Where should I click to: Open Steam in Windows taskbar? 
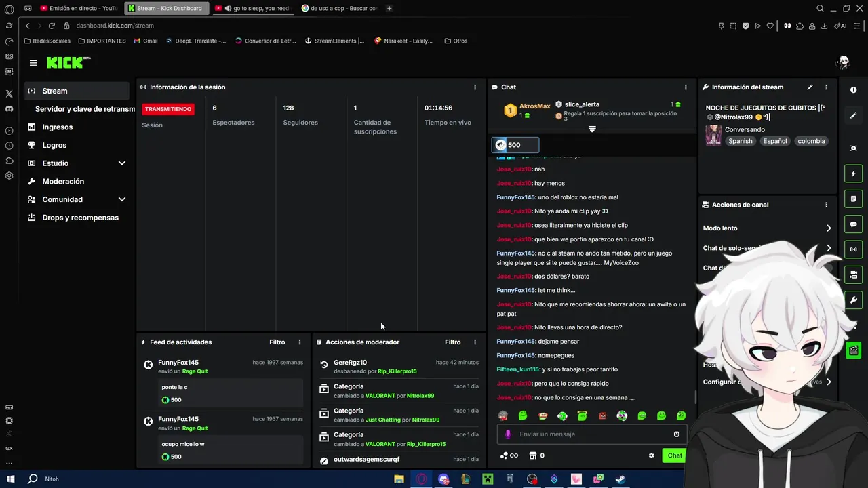coord(620,479)
